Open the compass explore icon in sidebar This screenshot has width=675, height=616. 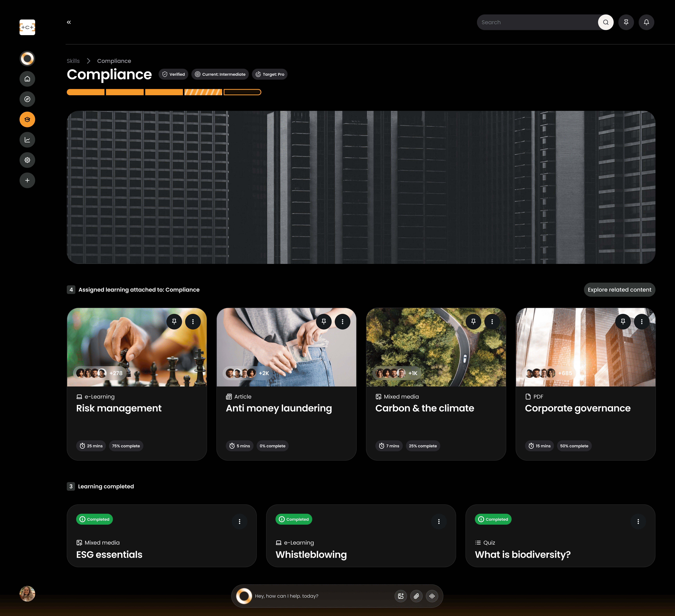tap(27, 99)
